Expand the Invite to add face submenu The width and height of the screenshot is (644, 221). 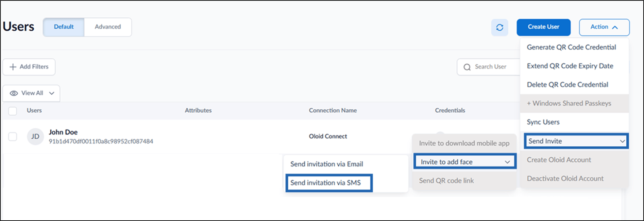pos(465,162)
